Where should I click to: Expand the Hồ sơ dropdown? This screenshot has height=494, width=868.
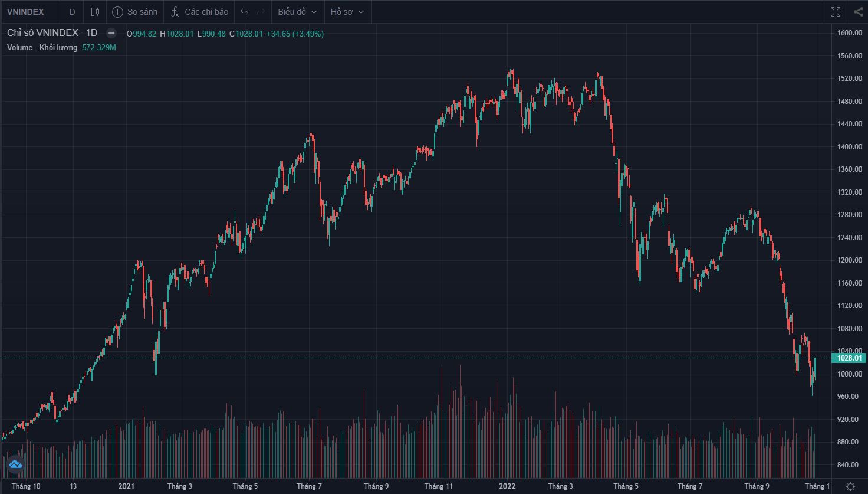point(347,12)
